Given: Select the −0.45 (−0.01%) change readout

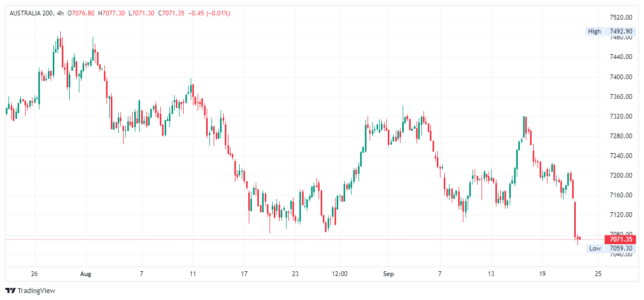Looking at the screenshot, I should (209, 13).
